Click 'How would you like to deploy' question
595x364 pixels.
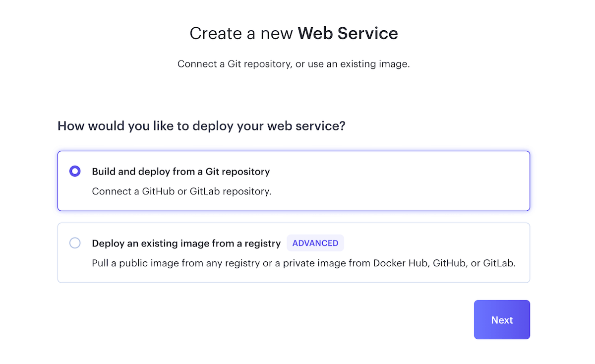pos(201,126)
